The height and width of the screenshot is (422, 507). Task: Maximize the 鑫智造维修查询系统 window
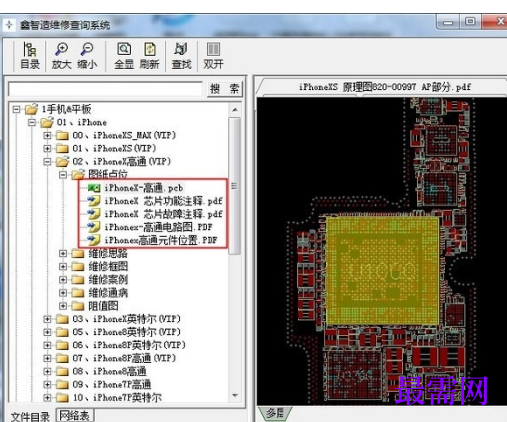click(x=470, y=21)
